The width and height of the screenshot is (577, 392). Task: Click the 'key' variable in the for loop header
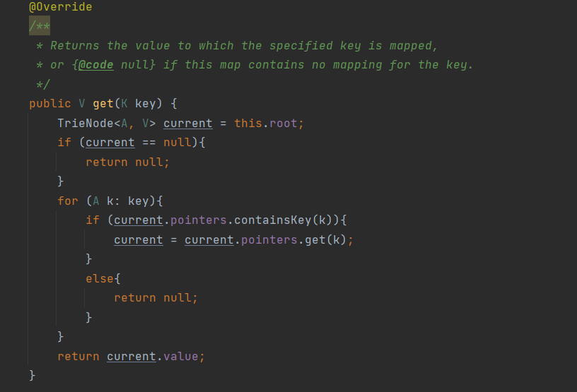click(x=138, y=201)
